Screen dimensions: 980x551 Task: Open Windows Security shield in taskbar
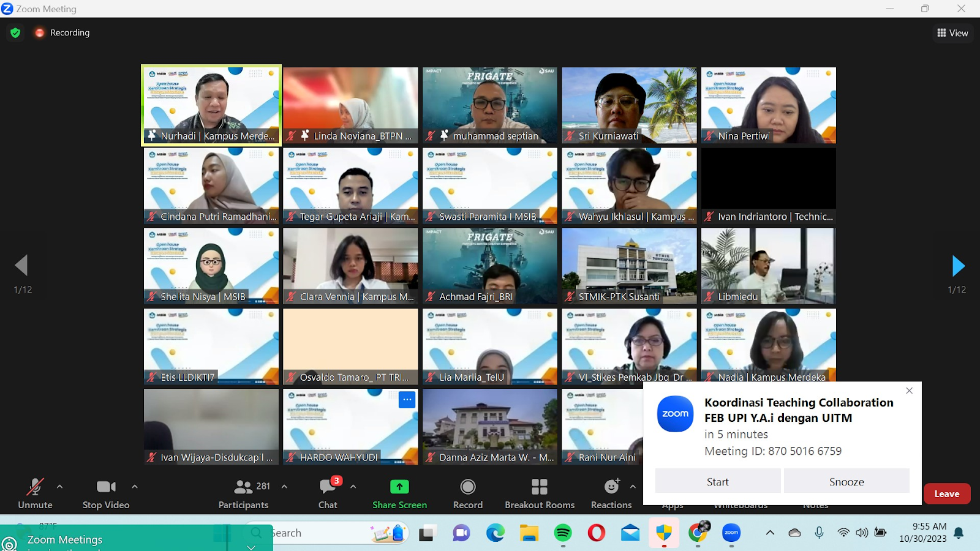coord(664,533)
